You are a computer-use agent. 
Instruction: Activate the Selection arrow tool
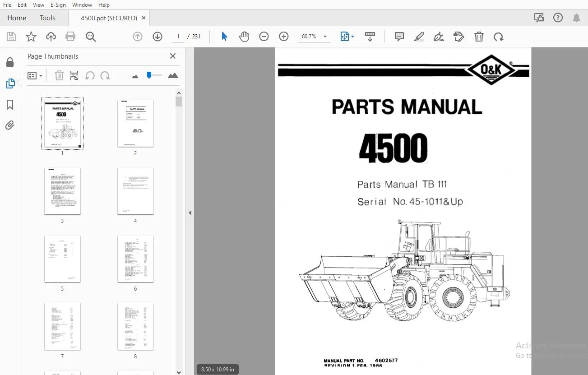coord(224,37)
